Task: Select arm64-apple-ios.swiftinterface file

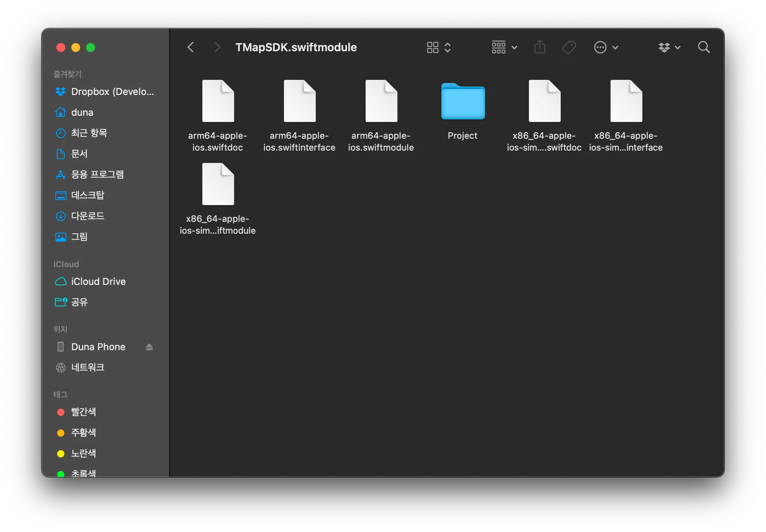Action: pos(299,102)
